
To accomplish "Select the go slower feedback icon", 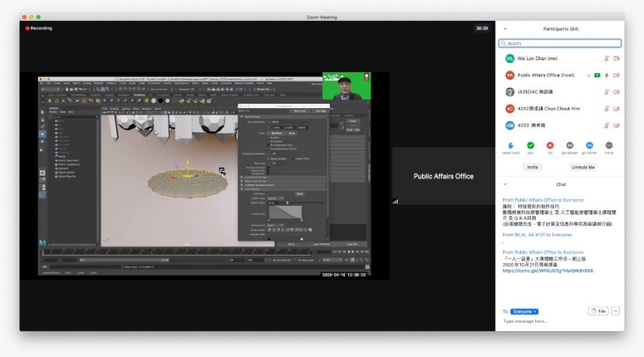I will [x=569, y=146].
